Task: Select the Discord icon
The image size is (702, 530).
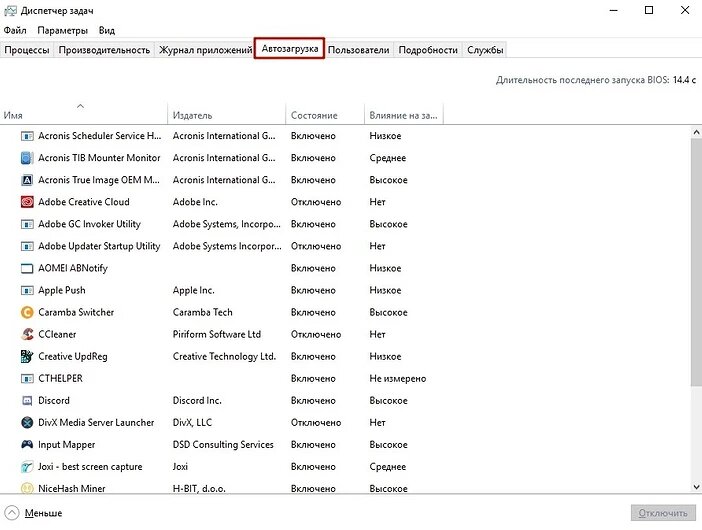Action: click(27, 400)
